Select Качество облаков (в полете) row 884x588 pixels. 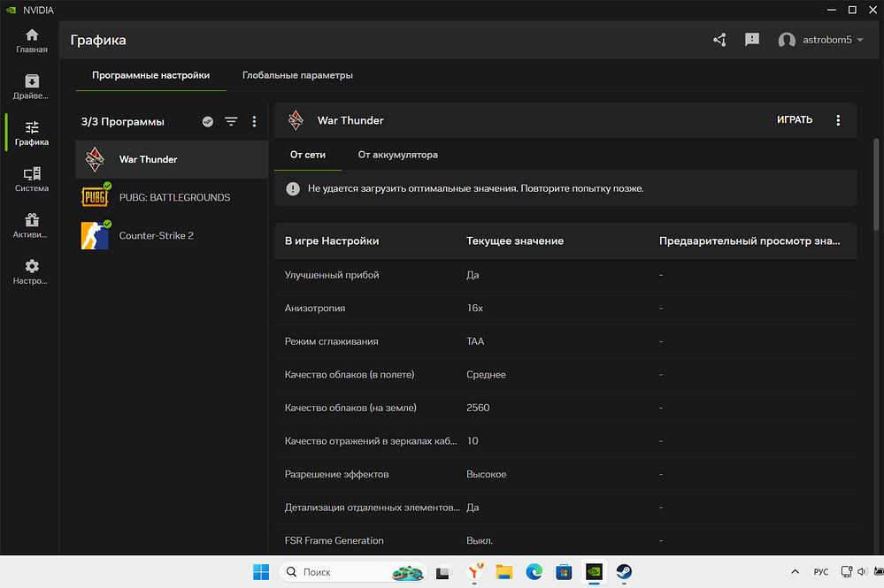(x=565, y=375)
